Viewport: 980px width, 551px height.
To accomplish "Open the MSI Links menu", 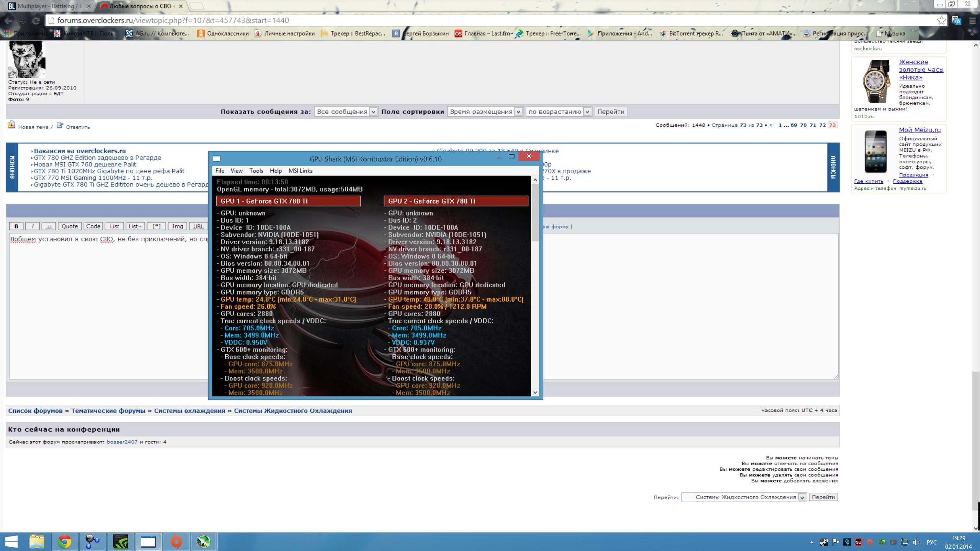I will click(x=300, y=171).
